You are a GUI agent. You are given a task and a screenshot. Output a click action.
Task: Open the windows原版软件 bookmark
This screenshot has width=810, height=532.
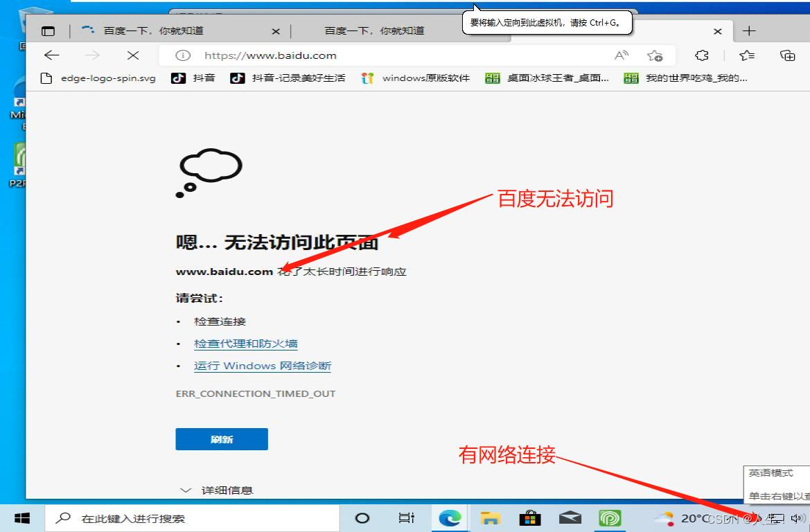coord(415,78)
